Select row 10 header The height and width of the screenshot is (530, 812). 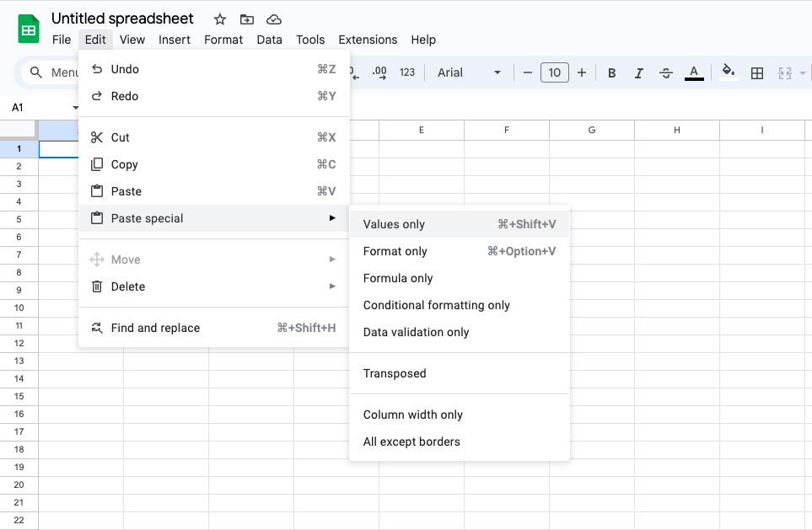(x=19, y=308)
